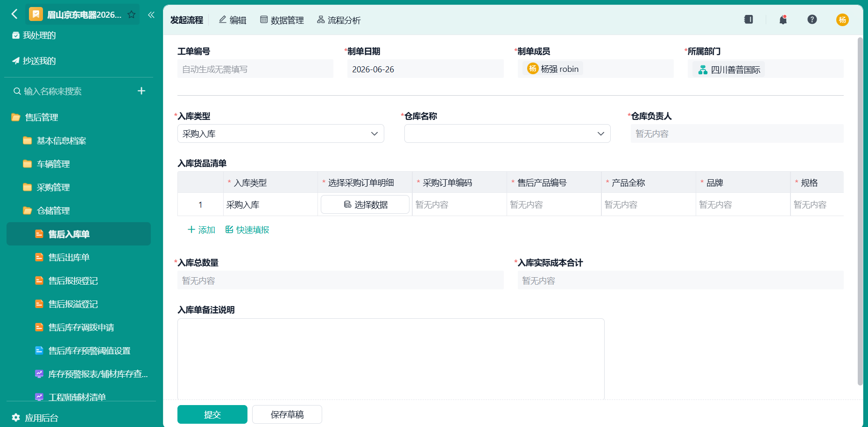This screenshot has height=427, width=868.
Task: Open user avatar 杨 menu
Action: coord(842,20)
